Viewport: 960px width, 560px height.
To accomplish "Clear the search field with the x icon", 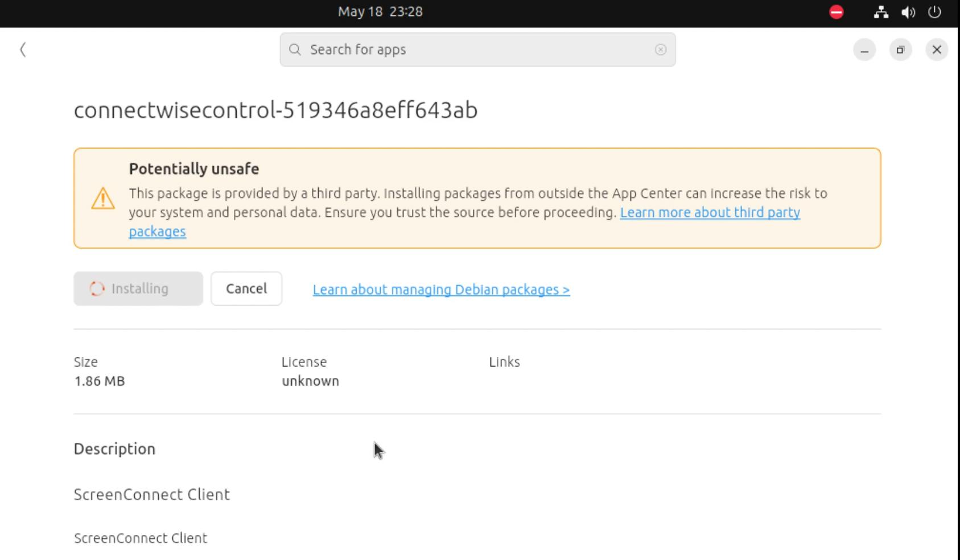I will point(661,50).
